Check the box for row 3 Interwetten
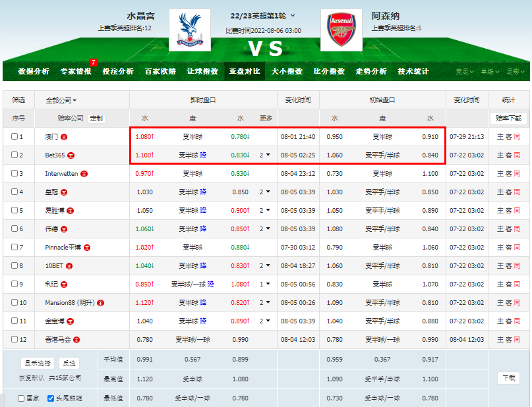 pyautogui.click(x=15, y=173)
